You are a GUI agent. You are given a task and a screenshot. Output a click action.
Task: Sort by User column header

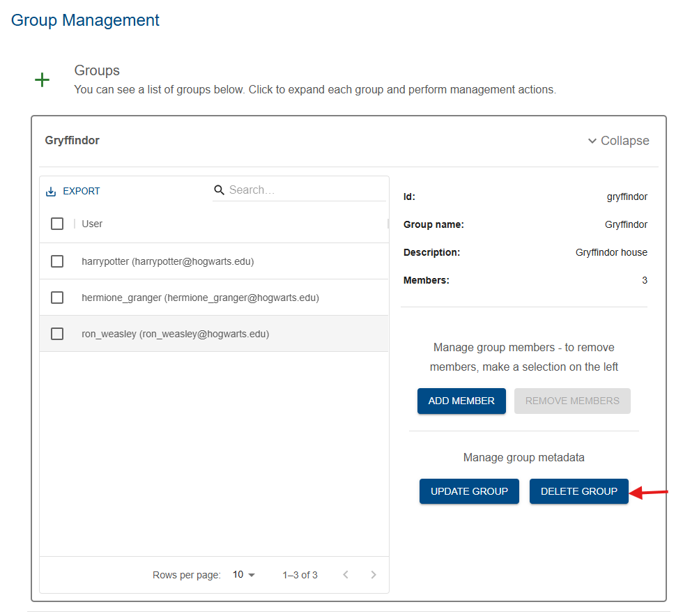(x=92, y=224)
